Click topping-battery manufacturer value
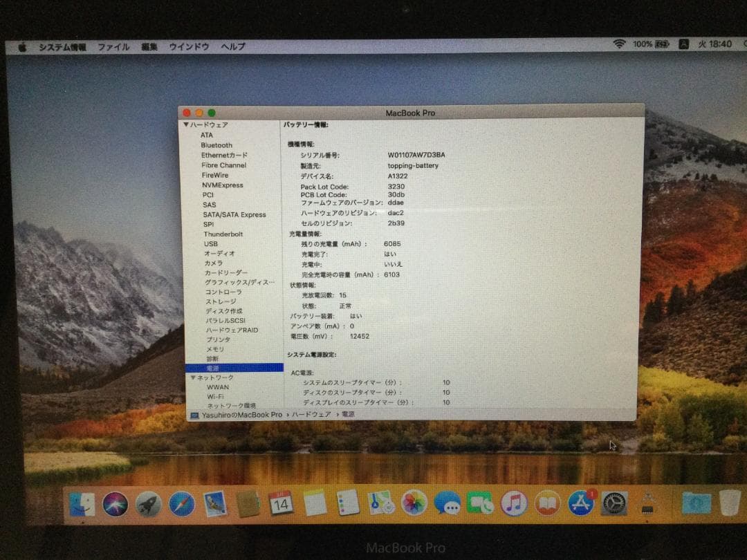Image resolution: width=747 pixels, height=560 pixels. [x=412, y=165]
